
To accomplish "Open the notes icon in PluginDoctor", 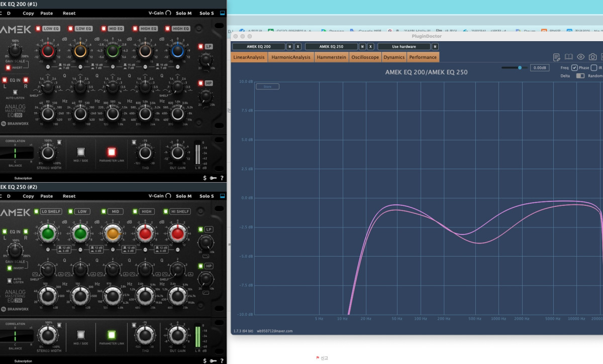I will click(557, 57).
